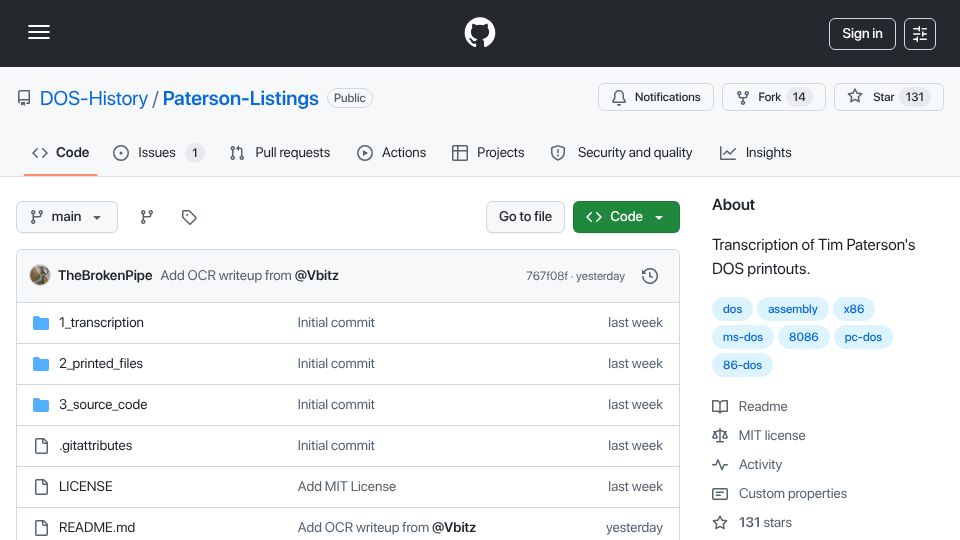The height and width of the screenshot is (540, 960).
Task: Open TheBrokenPipe user avatar
Action: pyautogui.click(x=40, y=276)
